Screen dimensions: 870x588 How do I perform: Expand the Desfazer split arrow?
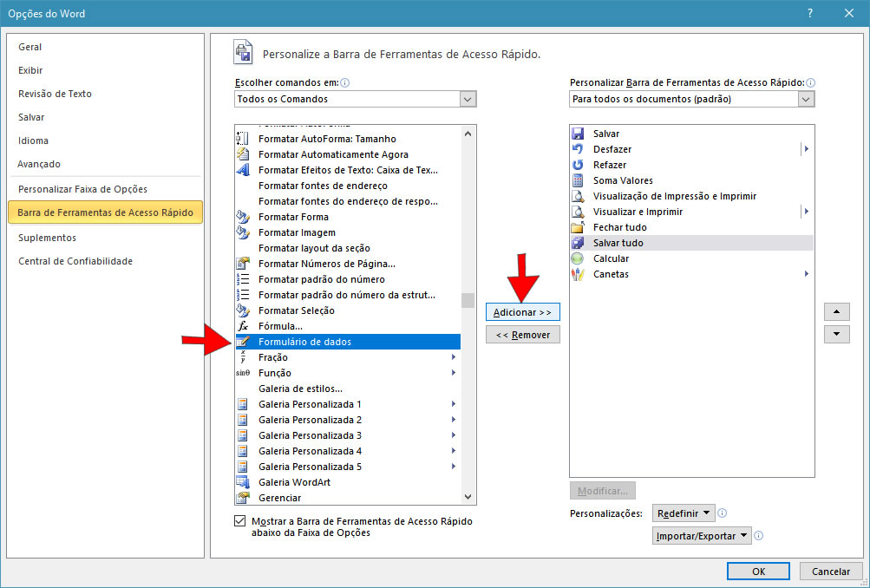coord(806,149)
